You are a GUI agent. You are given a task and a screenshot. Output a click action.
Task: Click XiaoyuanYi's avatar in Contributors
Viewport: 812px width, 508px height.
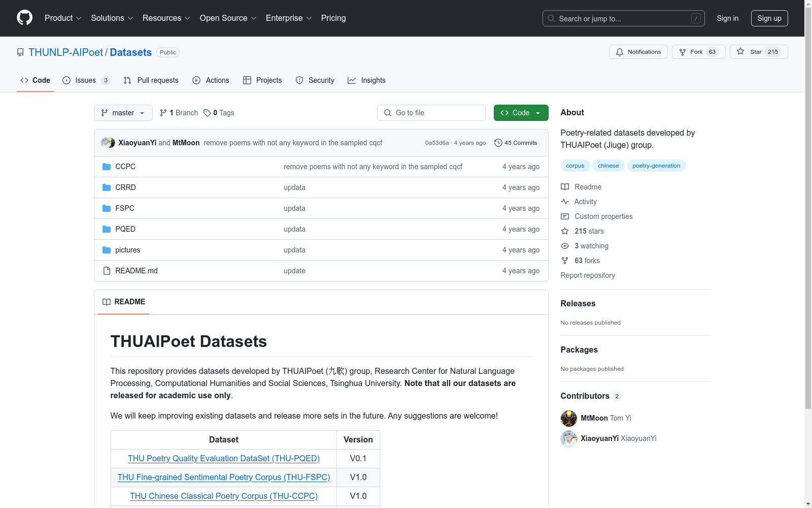point(569,438)
